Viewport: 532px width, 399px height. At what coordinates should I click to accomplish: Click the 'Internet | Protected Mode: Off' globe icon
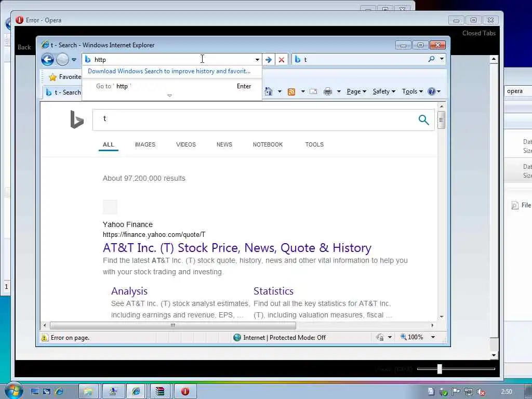(x=237, y=338)
